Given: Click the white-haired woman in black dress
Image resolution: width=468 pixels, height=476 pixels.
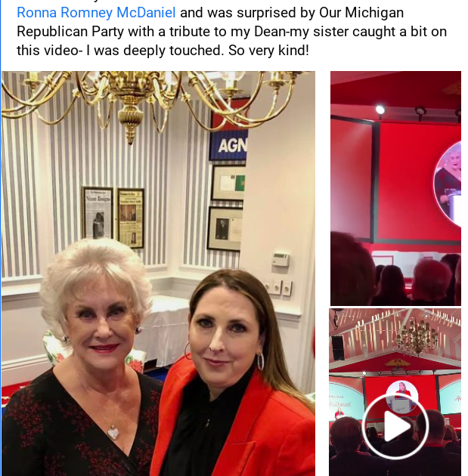Looking at the screenshot, I should [85, 358].
